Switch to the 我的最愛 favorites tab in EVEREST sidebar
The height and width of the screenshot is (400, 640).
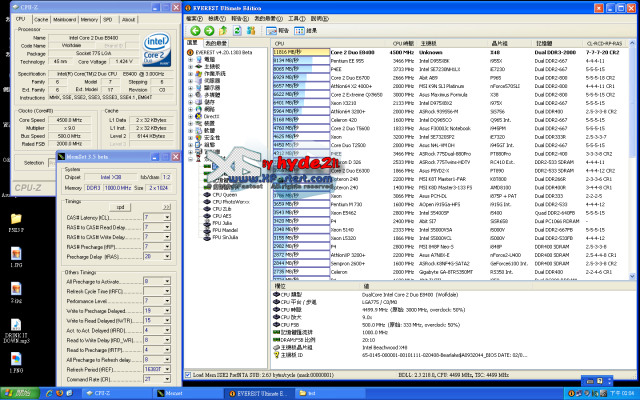[x=216, y=43]
